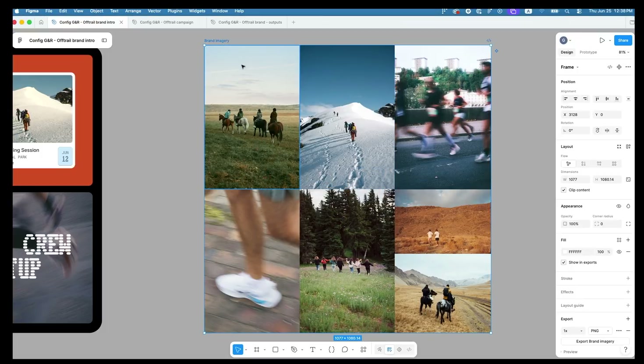Add an effect with plus icon
Screen dimensions: 644x364
pyautogui.click(x=628, y=292)
